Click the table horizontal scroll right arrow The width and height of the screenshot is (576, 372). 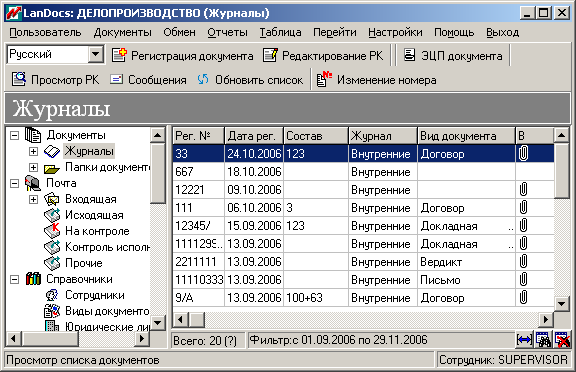click(546, 319)
